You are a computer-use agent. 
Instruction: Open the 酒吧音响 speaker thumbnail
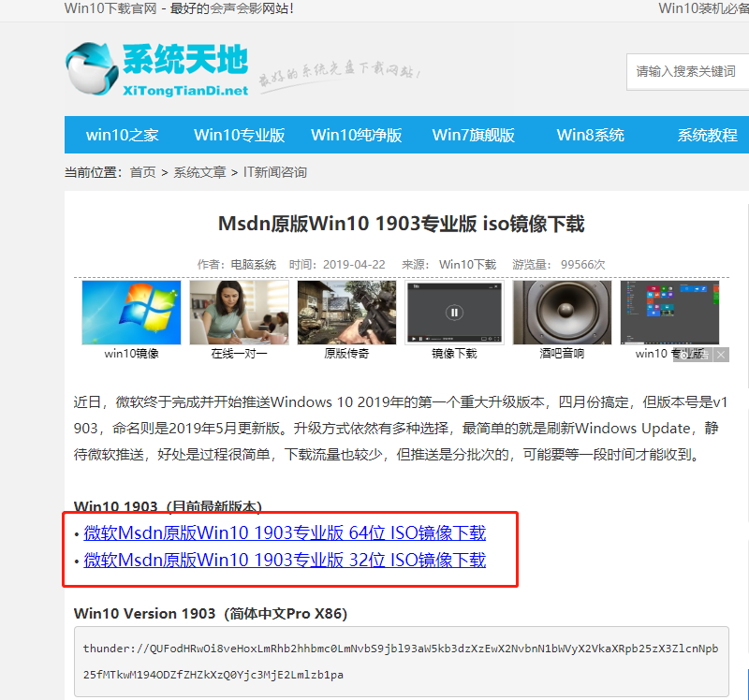[x=563, y=313]
